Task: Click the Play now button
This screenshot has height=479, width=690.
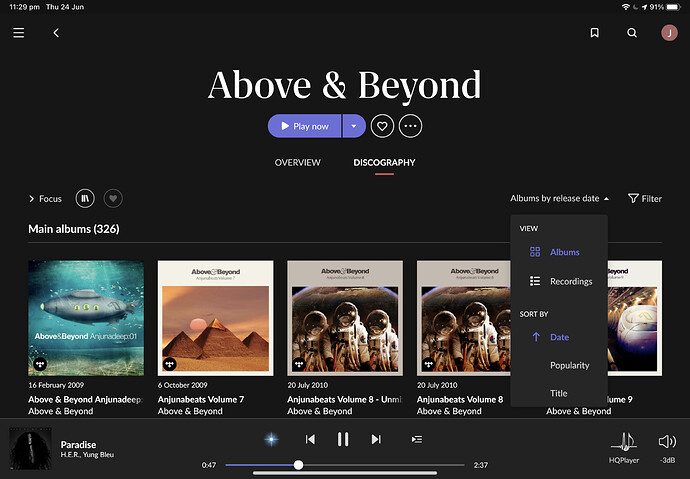Action: [x=304, y=126]
